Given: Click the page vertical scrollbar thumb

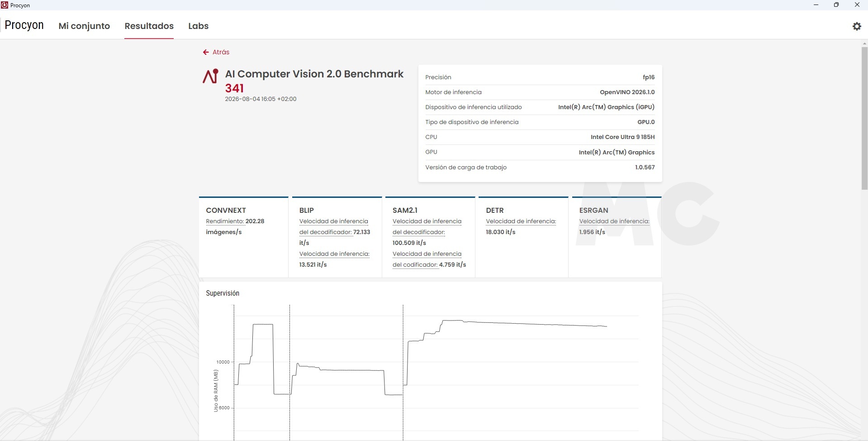Looking at the screenshot, I should pos(864,118).
